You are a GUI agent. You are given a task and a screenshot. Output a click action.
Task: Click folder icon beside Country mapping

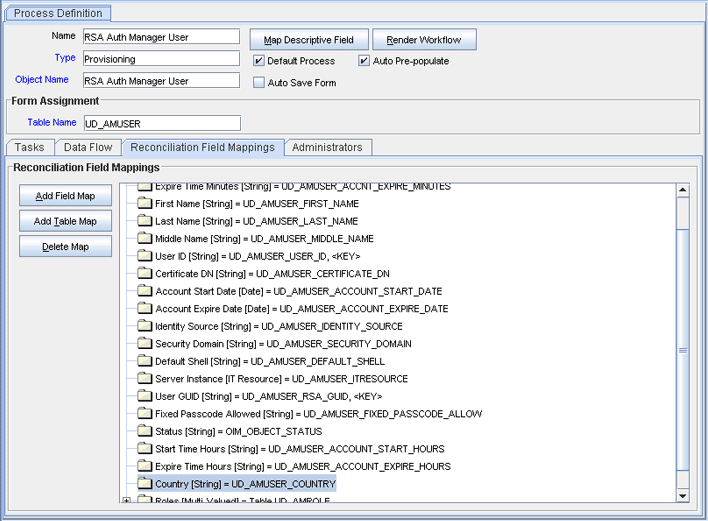point(144,484)
